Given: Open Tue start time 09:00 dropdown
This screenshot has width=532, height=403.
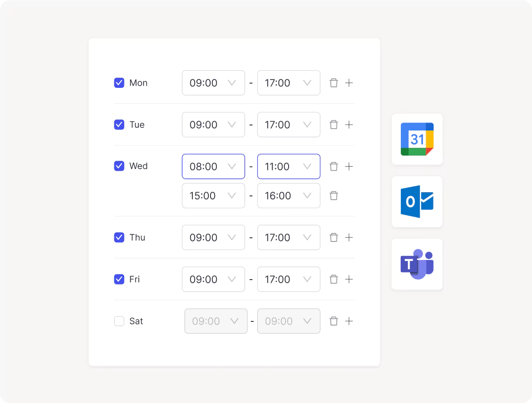Looking at the screenshot, I should click(213, 125).
